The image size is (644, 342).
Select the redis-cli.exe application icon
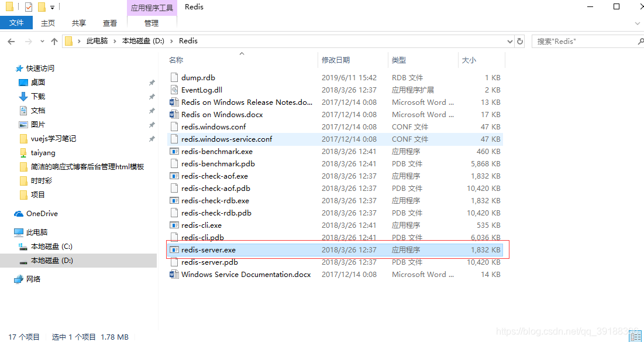(174, 225)
